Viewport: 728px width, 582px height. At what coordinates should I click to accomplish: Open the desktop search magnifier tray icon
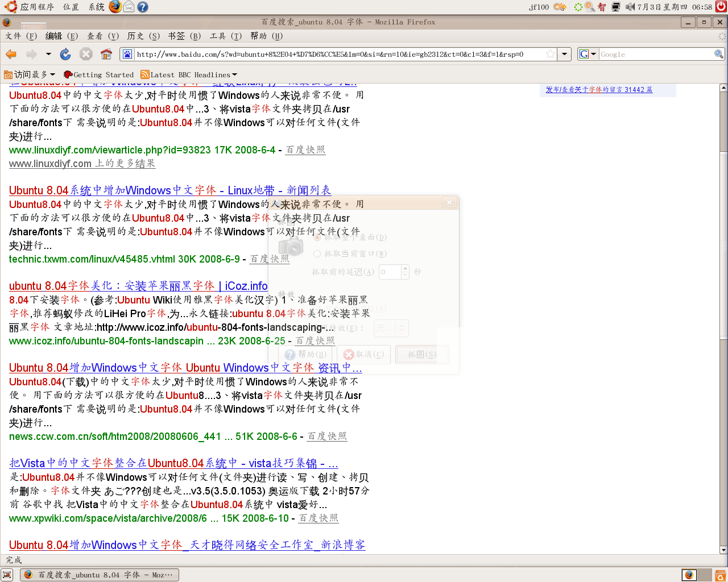coord(590,7)
